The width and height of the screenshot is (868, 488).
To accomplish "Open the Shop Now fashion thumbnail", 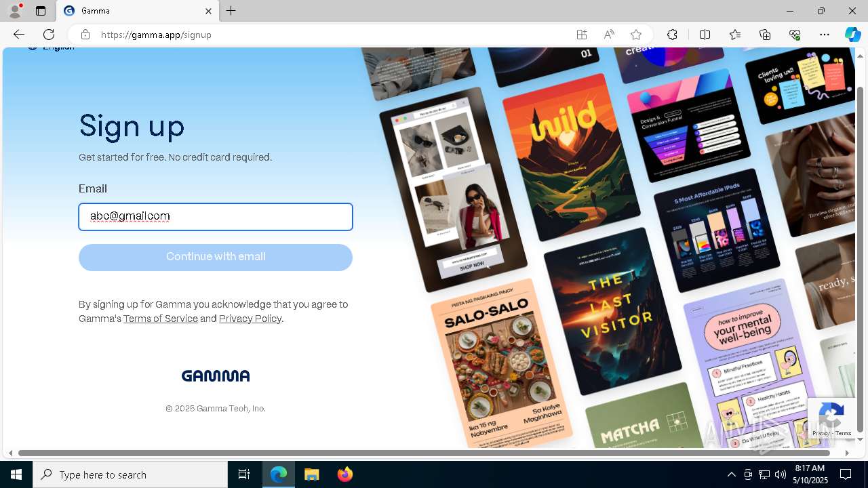I will [x=453, y=190].
